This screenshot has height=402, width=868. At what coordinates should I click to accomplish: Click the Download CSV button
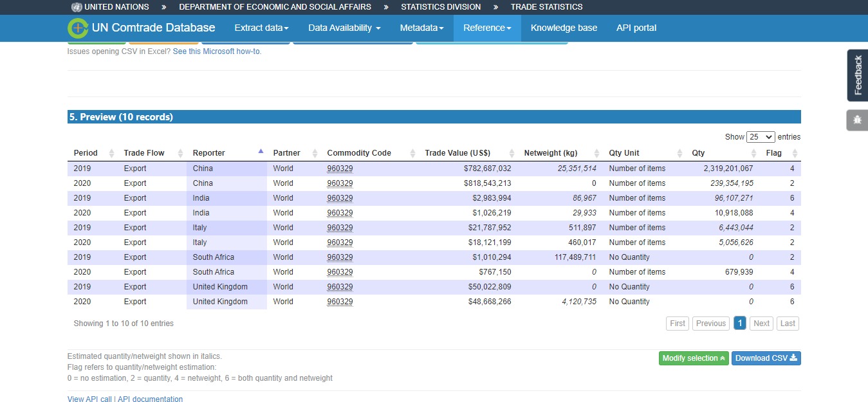point(766,358)
